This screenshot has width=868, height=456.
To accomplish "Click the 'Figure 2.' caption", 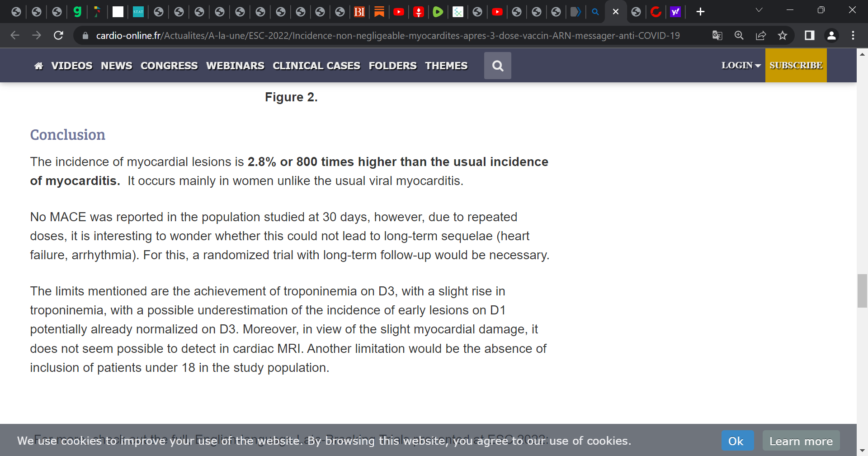I will [291, 97].
